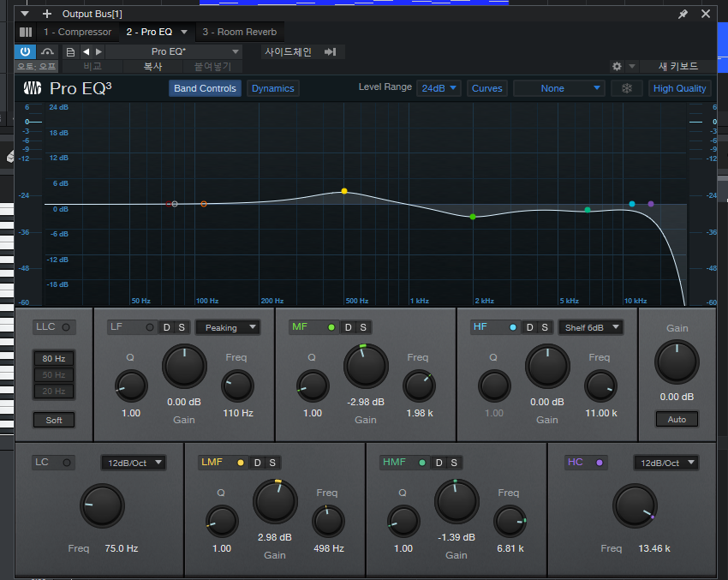728x580 pixels.
Task: Open dropdown arrow beside gear icon
Action: 632,67
